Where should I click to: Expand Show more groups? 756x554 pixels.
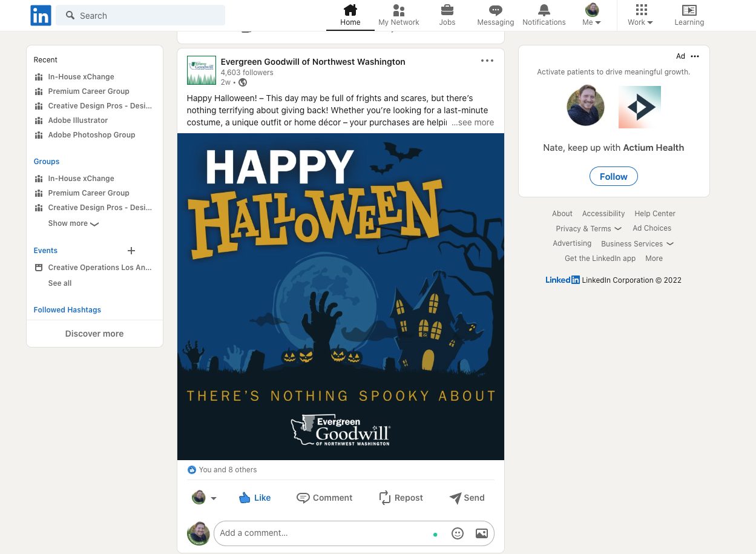(x=73, y=223)
